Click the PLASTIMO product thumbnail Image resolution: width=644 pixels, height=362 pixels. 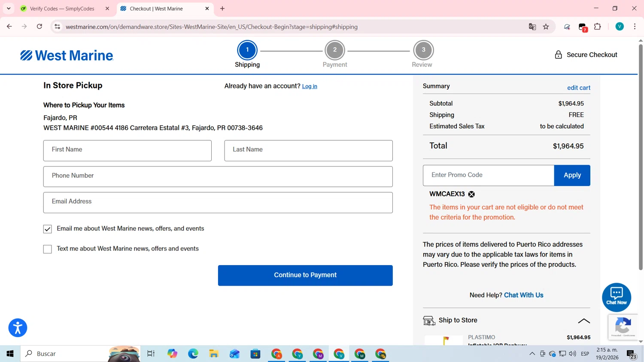[444, 340]
